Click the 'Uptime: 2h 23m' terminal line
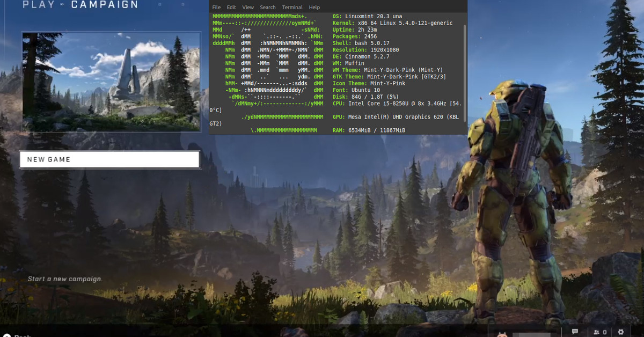 pos(356,30)
